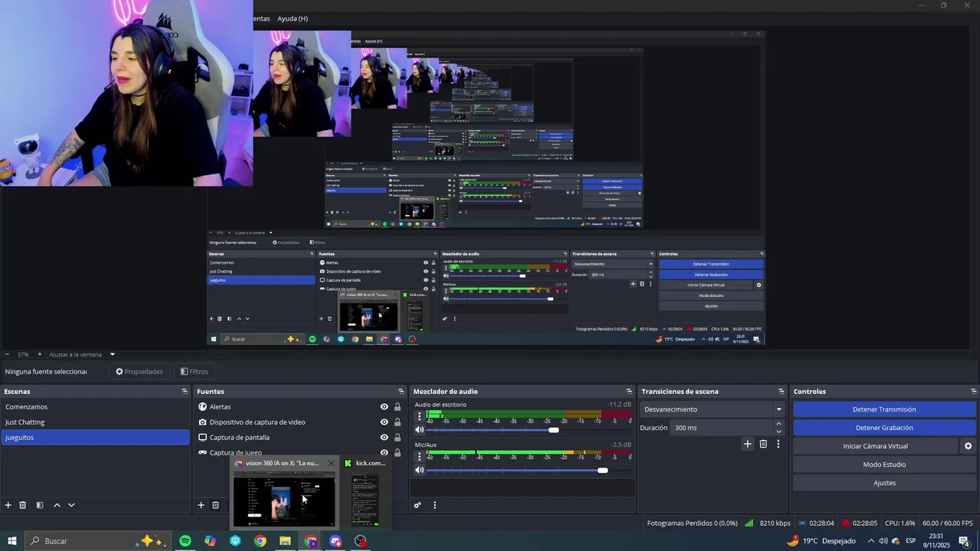Increase transition duration with up arrow
Screen dimensions: 980x551
click(x=779, y=424)
